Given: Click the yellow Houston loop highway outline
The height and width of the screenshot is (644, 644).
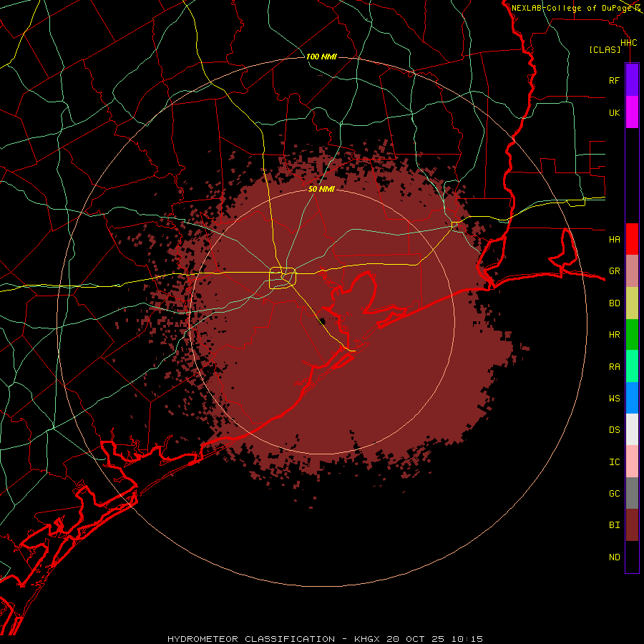Looking at the screenshot, I should pyautogui.click(x=283, y=278).
